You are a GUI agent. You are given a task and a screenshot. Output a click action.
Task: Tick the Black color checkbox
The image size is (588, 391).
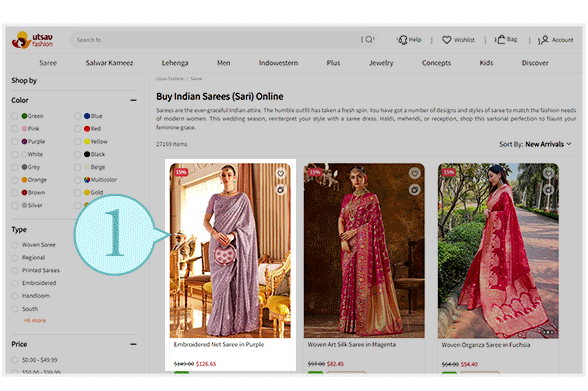pyautogui.click(x=77, y=154)
